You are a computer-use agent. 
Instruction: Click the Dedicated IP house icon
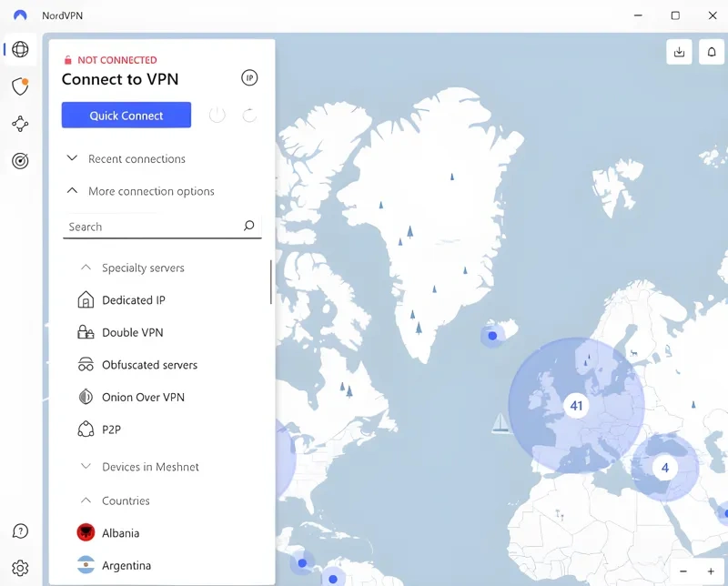pyautogui.click(x=86, y=300)
